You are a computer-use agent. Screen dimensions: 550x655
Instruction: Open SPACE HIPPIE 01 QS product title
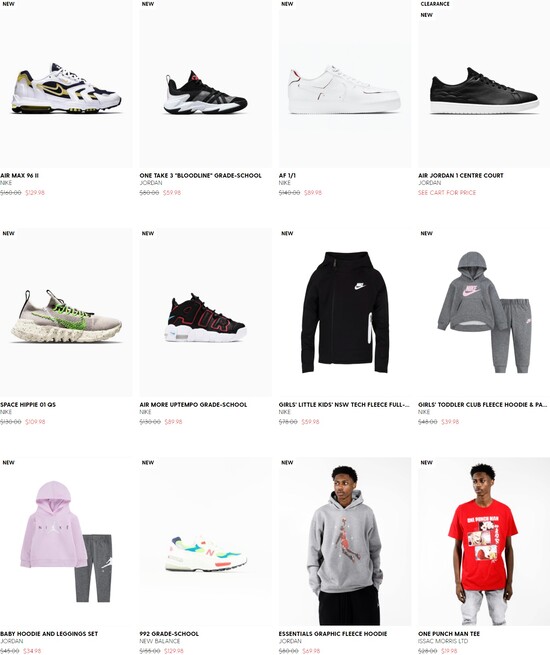pos(28,404)
